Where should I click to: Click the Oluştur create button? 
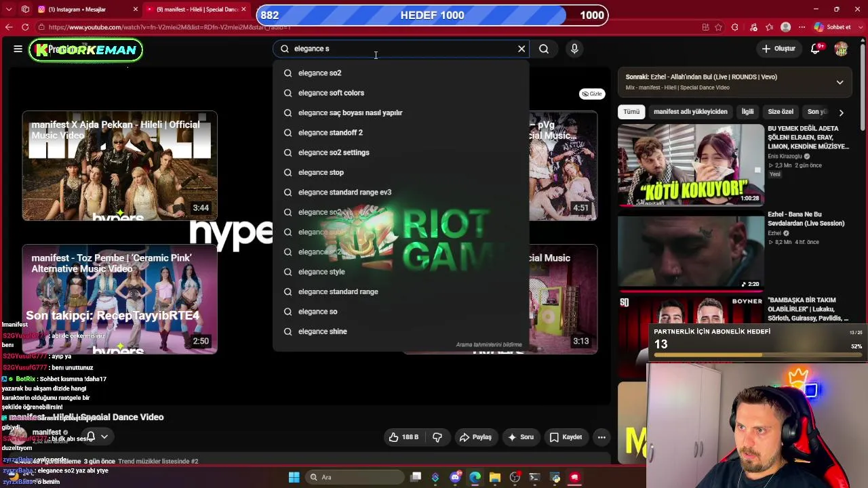[778, 49]
